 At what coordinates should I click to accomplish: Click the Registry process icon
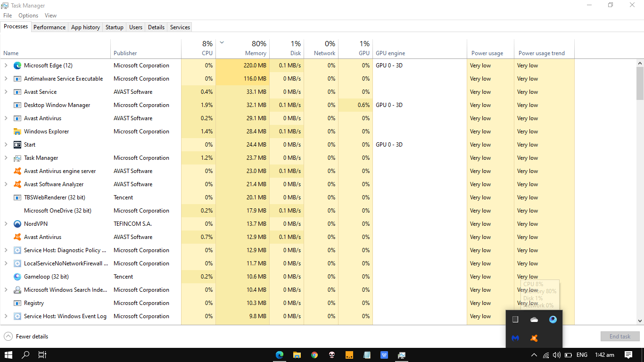(x=17, y=303)
